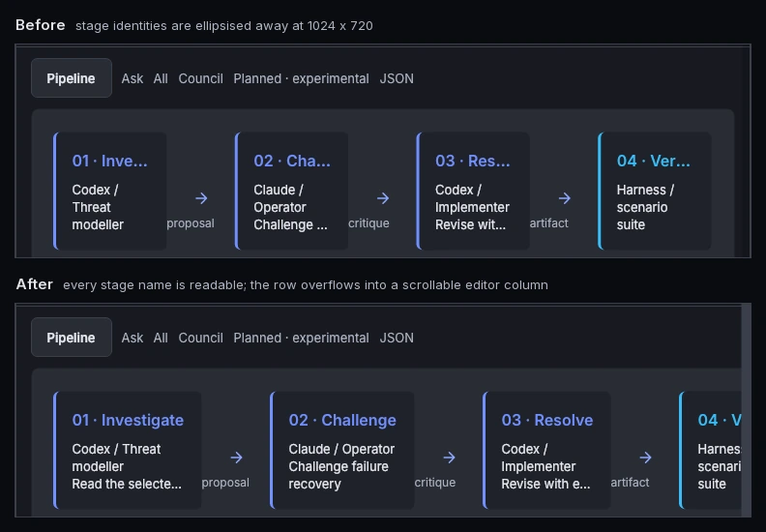Select Planned · experimental tab in Before panel
The image size is (766, 532).
(x=301, y=78)
